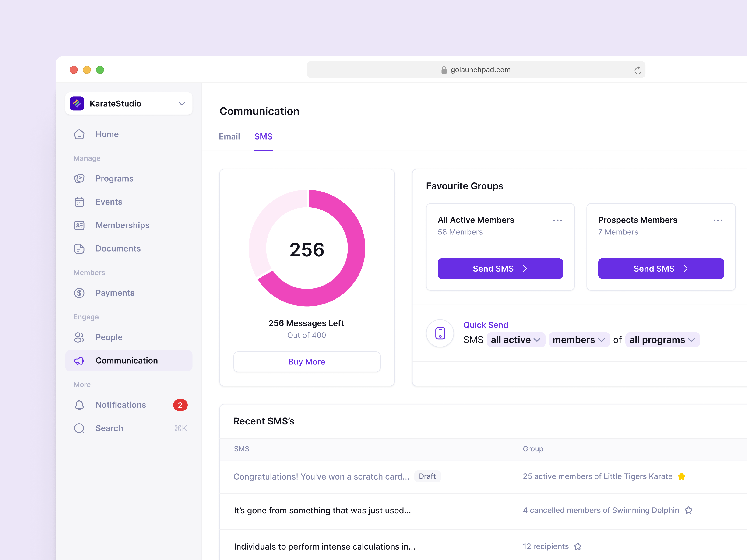
Task: Click the golaunchpad.com address bar
Action: point(476,70)
